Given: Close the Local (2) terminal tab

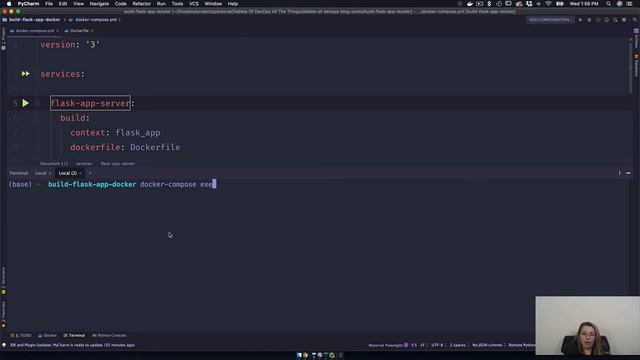Looking at the screenshot, I should pyautogui.click(x=80, y=173).
